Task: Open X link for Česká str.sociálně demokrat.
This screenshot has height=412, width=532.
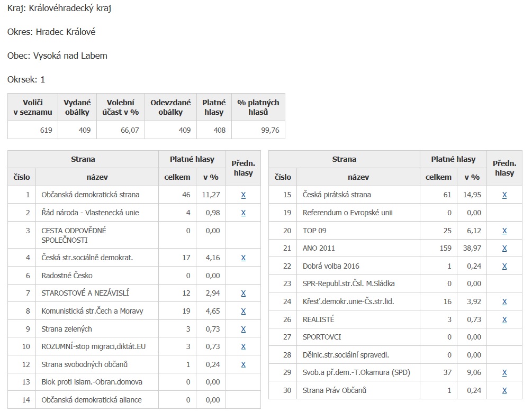Action: coord(244,258)
